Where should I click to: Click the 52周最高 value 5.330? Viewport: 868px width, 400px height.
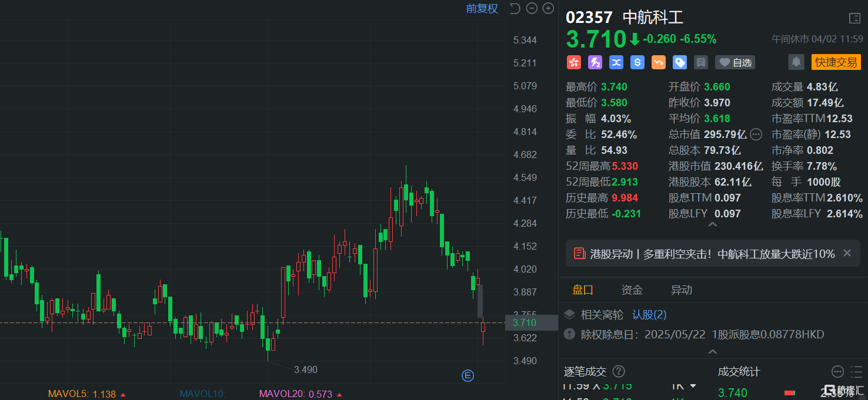tap(625, 166)
